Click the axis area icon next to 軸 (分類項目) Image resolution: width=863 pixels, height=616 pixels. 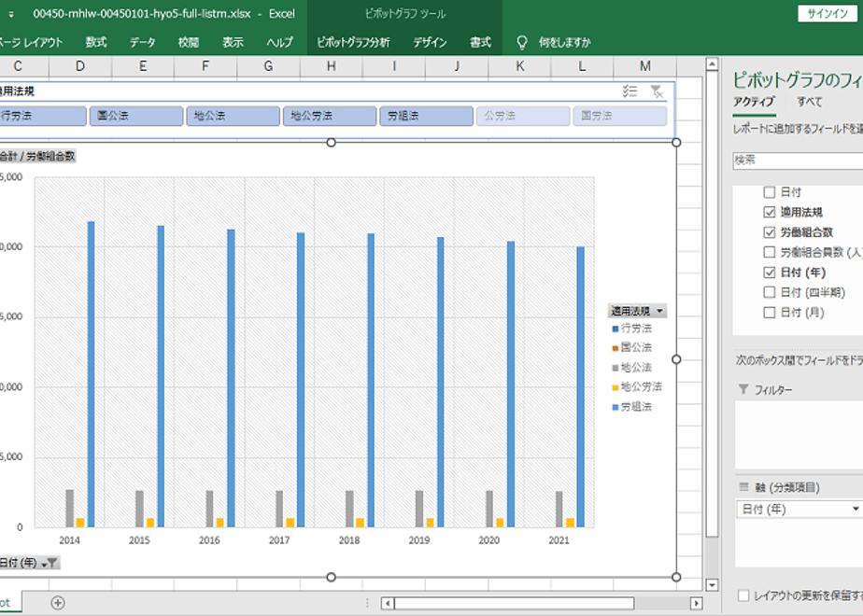[743, 487]
